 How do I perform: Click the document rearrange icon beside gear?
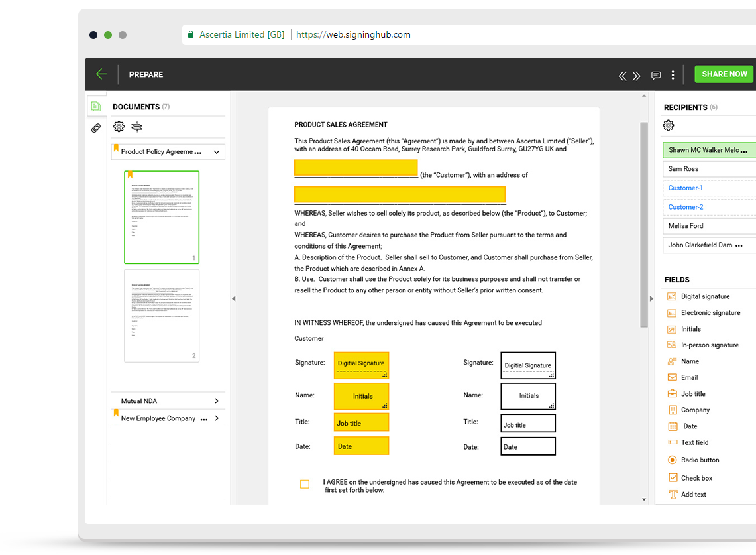click(136, 127)
